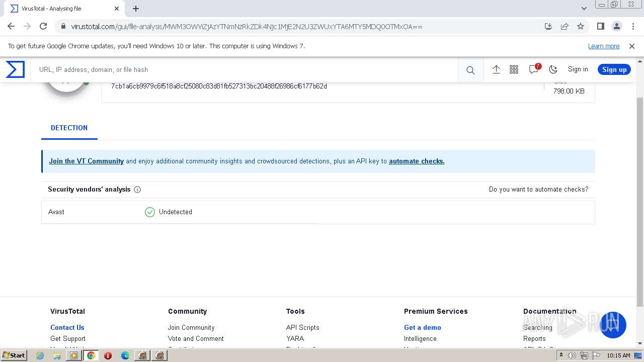Viewport: 644px width, 362px height.
Task: Open the Chrome three-dot menu
Action: (x=632, y=26)
